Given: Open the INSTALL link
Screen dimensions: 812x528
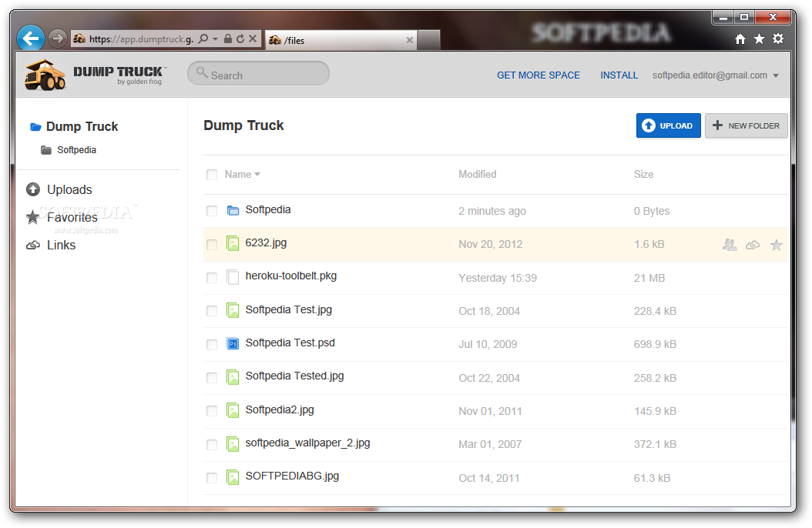Looking at the screenshot, I should pos(619,75).
